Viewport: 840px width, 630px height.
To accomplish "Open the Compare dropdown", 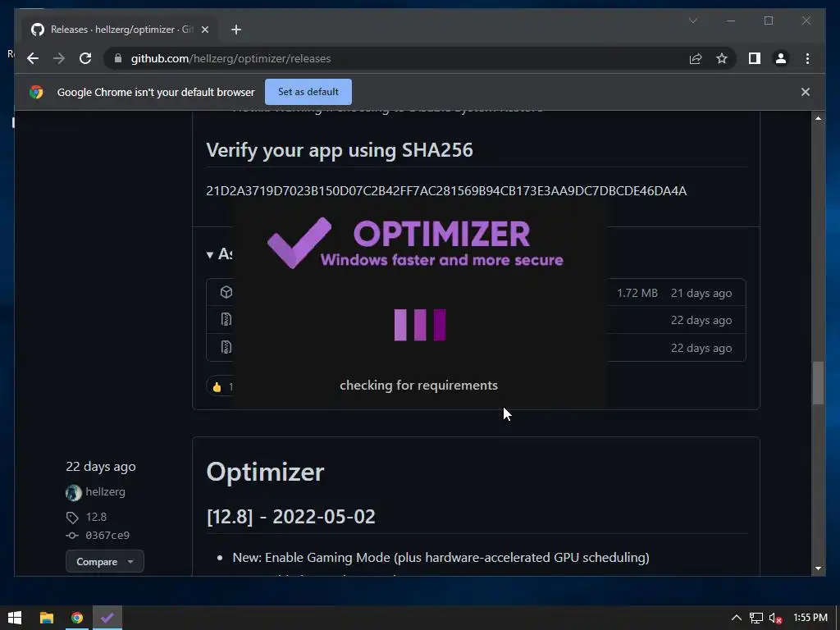I will (104, 561).
